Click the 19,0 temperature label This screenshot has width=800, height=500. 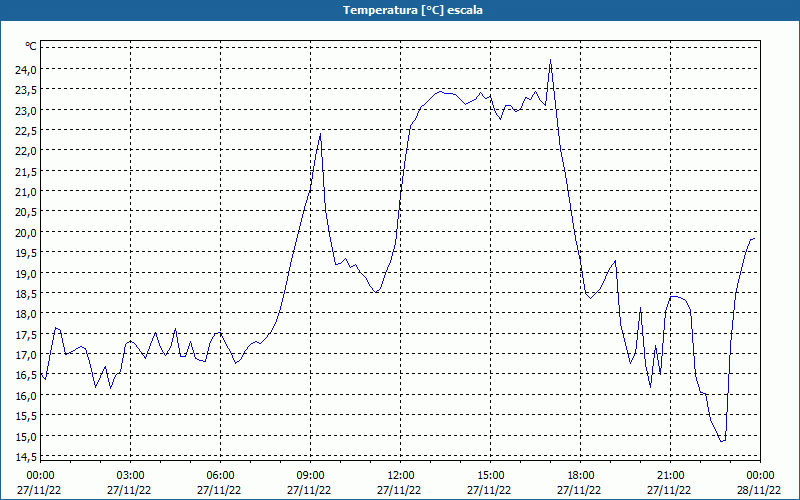pos(26,273)
